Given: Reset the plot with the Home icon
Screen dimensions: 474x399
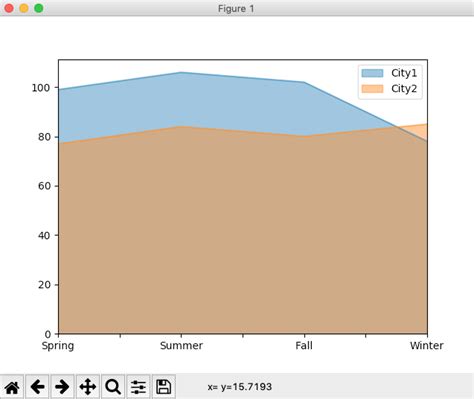Looking at the screenshot, I should coord(12,387).
